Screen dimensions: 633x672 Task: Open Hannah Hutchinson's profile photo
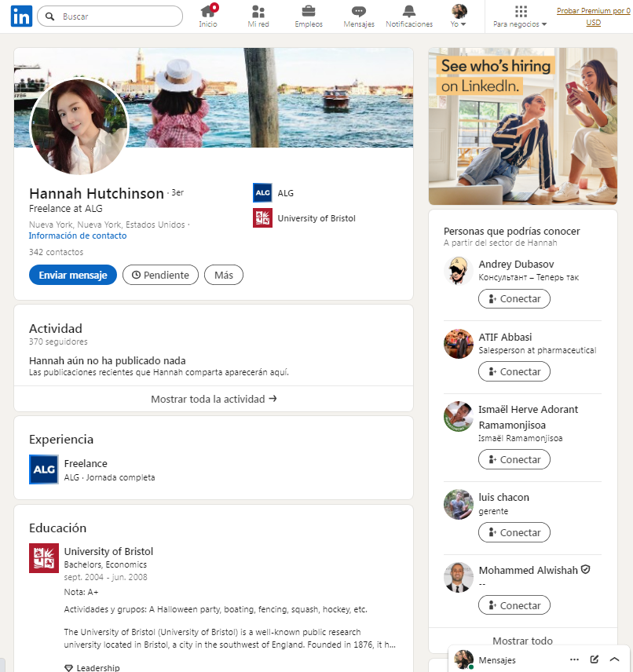point(79,126)
